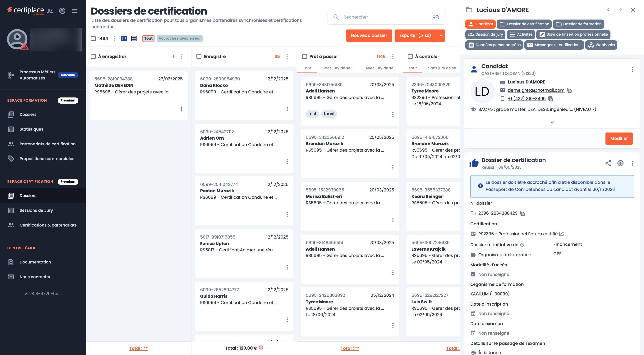Open advanced search filter icon
644x355 pixels.
pyautogui.click(x=436, y=17)
